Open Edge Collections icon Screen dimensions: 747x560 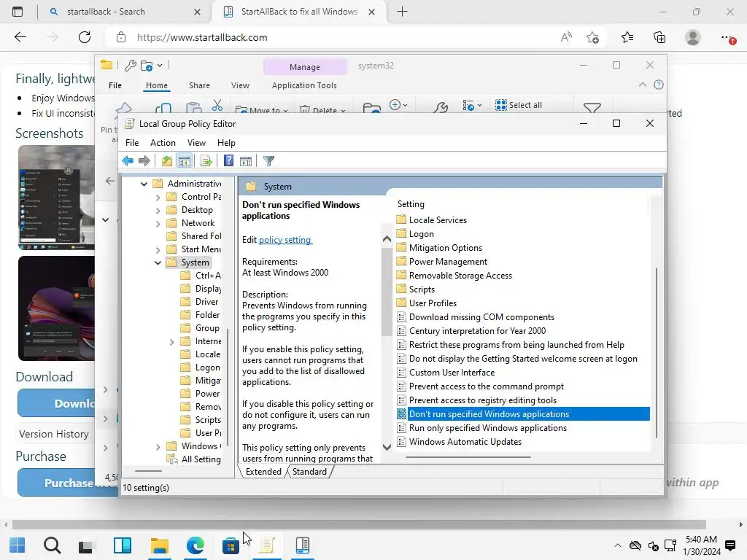coord(659,37)
